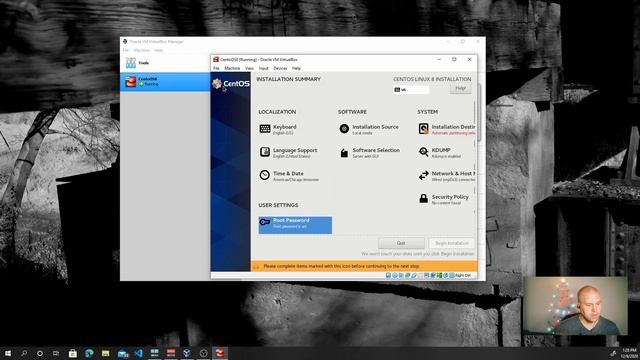Image resolution: width=640 pixels, height=360 pixels.
Task: Open KDUMP configuration
Action: point(440,153)
